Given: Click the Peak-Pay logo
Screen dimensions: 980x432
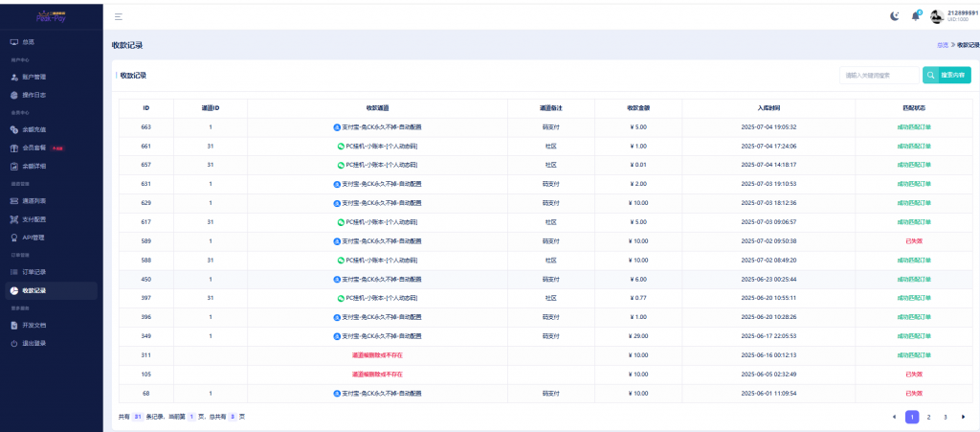Looking at the screenshot, I should 52,17.
